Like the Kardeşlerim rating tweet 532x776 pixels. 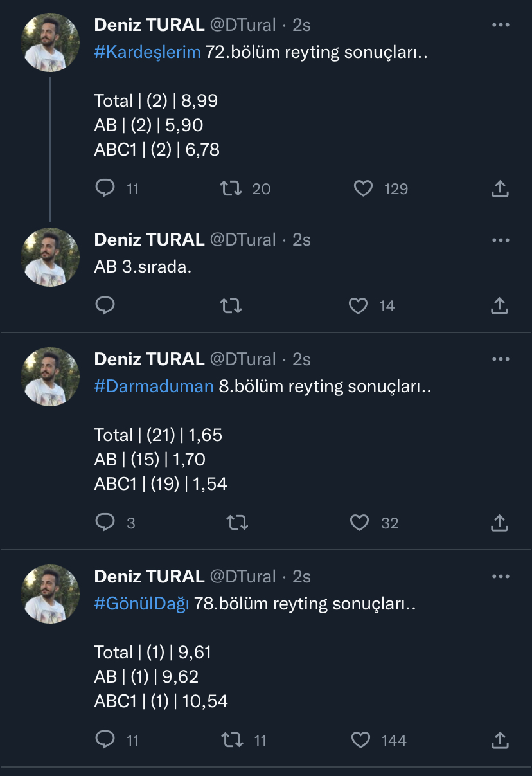364,188
